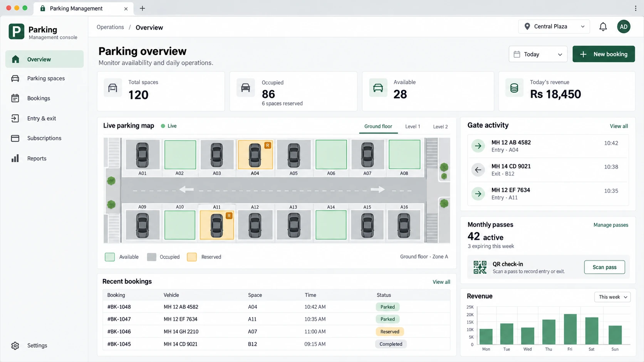
Task: Click Manage passes link
Action: 610,225
